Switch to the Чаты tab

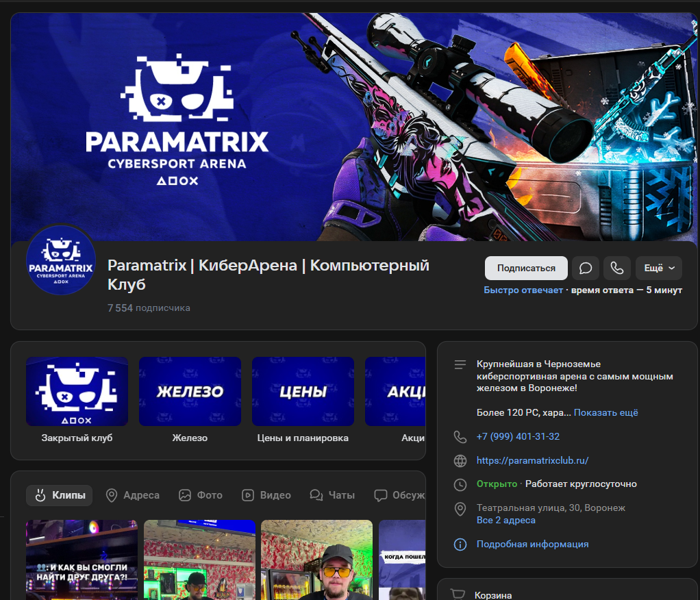[x=332, y=495]
